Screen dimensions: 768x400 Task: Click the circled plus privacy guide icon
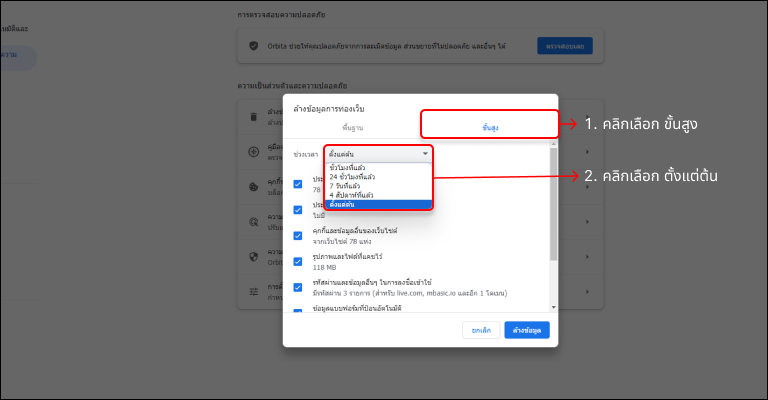[254, 152]
